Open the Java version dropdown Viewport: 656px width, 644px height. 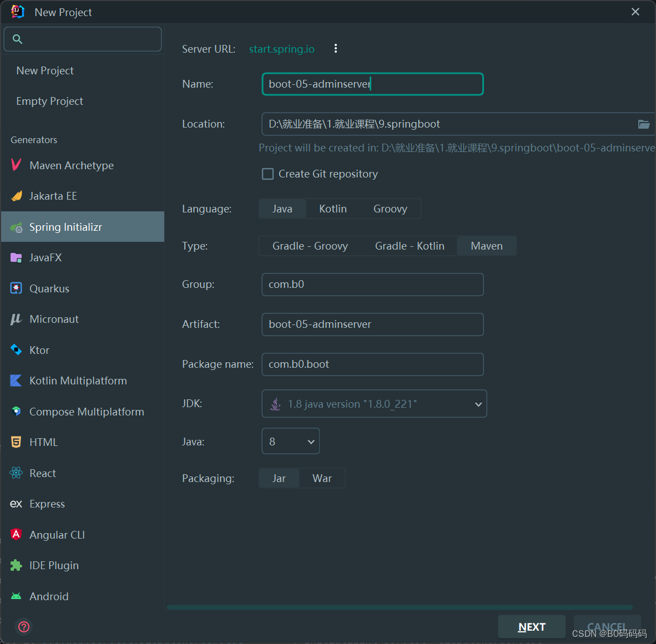291,442
